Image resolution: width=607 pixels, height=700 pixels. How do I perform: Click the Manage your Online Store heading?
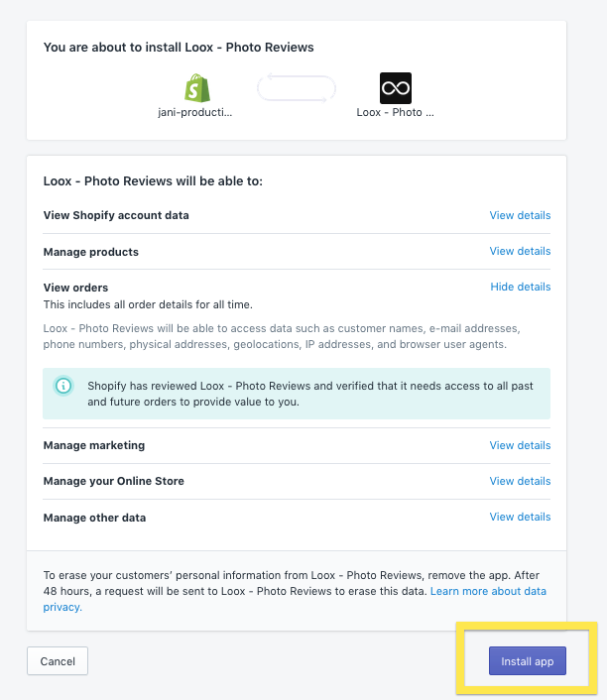coord(113,481)
